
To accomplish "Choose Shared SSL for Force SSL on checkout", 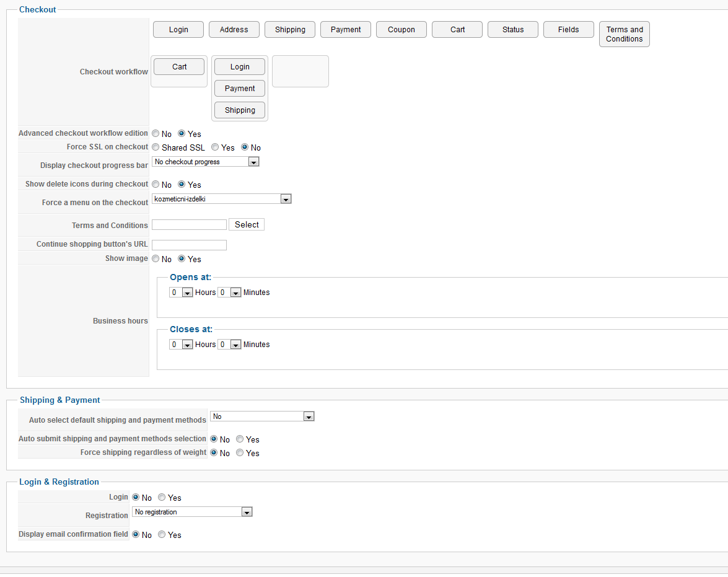I will (156, 148).
